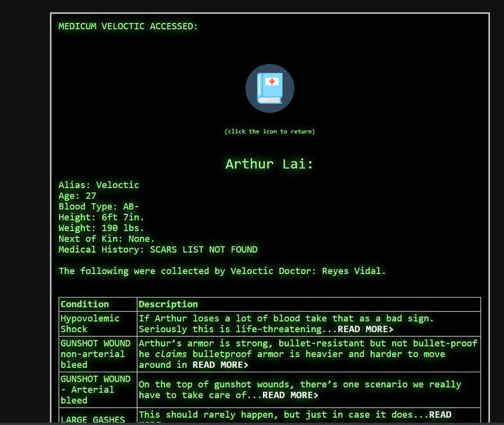This screenshot has width=504, height=425.
Task: Select the GUNSHOT WOUND non-arterial bleed cell
Action: tap(96, 354)
